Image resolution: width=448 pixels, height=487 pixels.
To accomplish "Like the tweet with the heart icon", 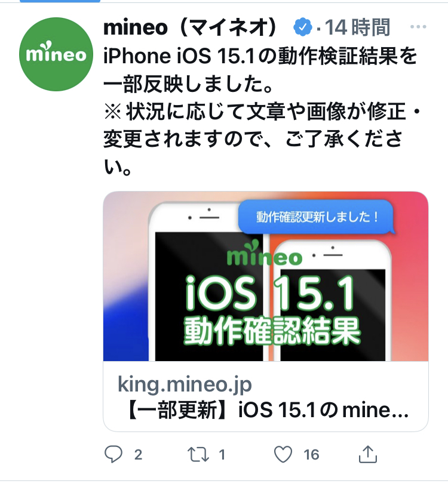I will [x=283, y=454].
